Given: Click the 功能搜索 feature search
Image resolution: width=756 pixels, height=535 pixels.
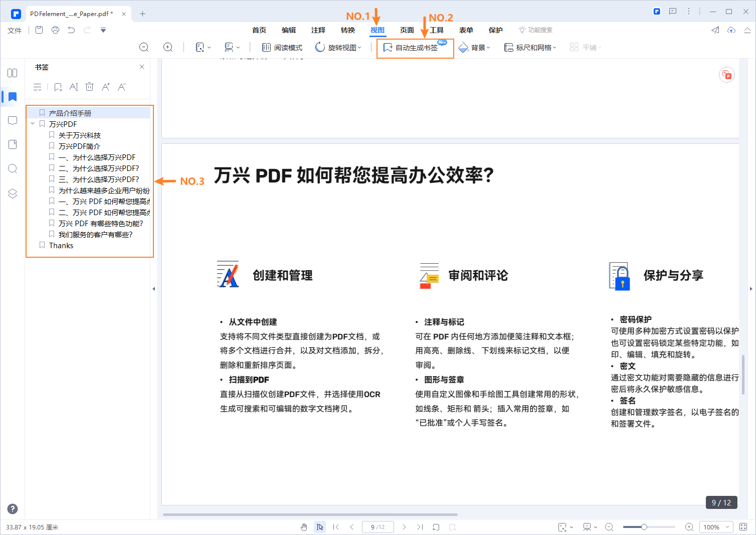Looking at the screenshot, I should coord(535,30).
